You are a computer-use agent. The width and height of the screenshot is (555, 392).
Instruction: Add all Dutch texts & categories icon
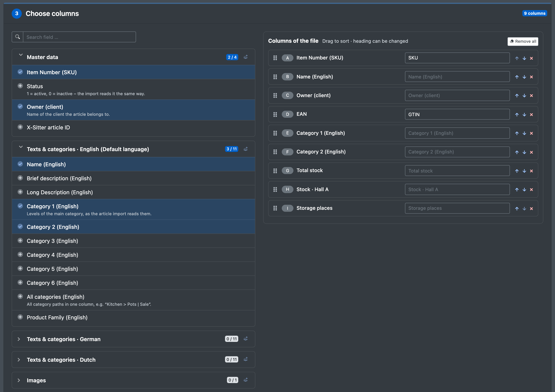pos(246,359)
